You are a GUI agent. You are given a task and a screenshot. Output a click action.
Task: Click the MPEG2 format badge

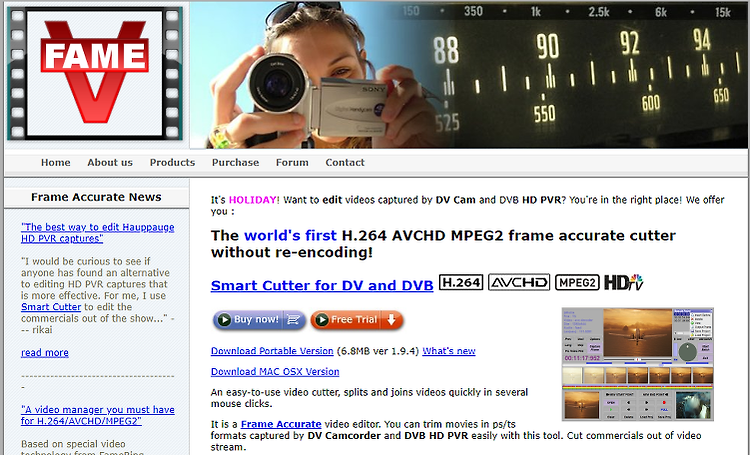tap(577, 282)
